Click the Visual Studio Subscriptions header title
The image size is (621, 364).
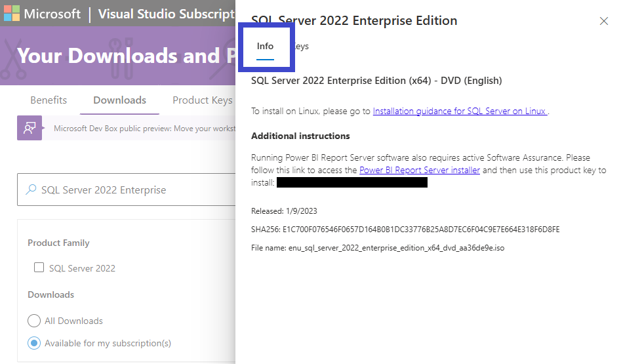[x=167, y=14]
